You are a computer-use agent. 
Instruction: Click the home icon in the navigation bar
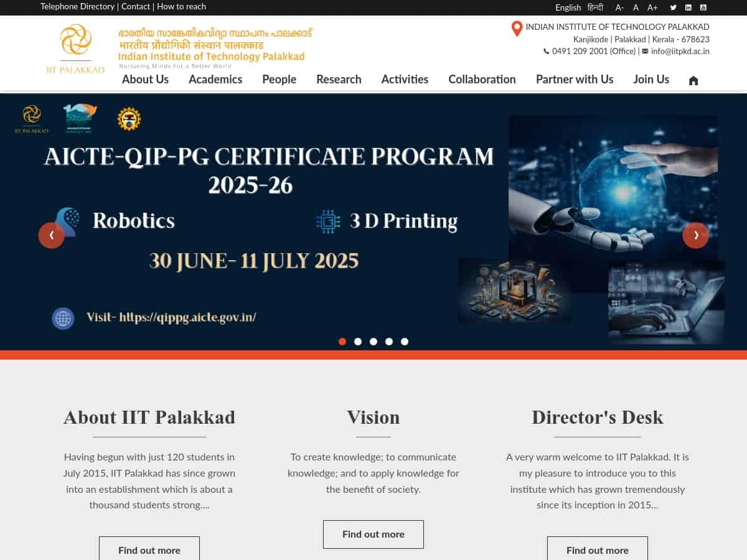pyautogui.click(x=693, y=80)
